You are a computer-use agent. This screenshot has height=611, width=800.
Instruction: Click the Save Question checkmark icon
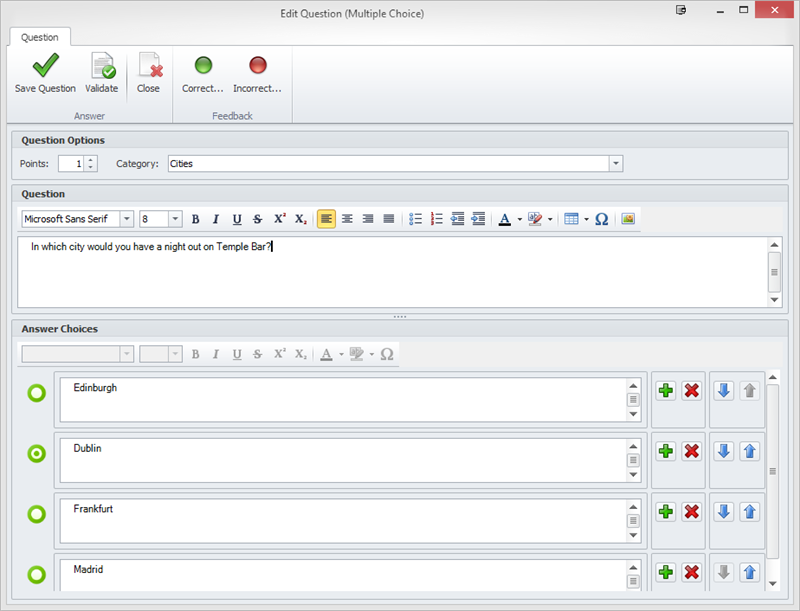click(45, 67)
